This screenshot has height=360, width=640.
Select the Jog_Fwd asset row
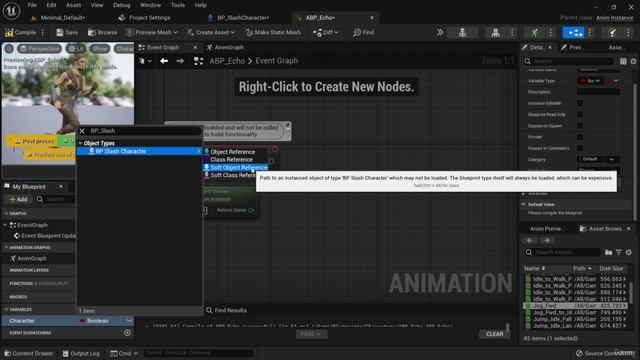(575, 306)
